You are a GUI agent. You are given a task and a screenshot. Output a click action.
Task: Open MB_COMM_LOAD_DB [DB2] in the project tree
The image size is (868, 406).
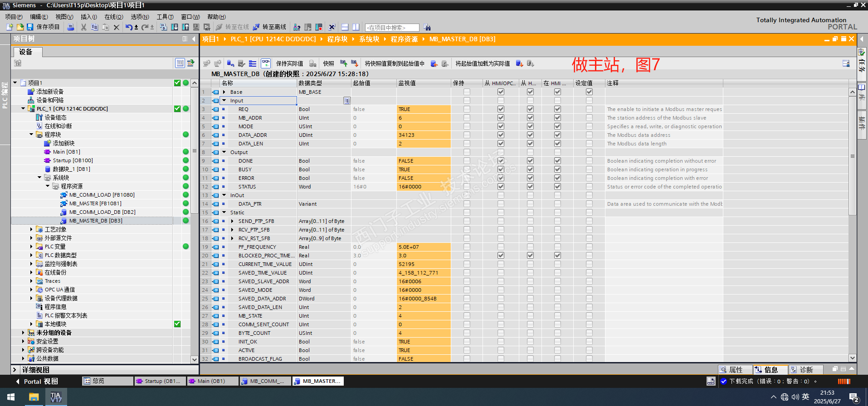click(x=102, y=212)
